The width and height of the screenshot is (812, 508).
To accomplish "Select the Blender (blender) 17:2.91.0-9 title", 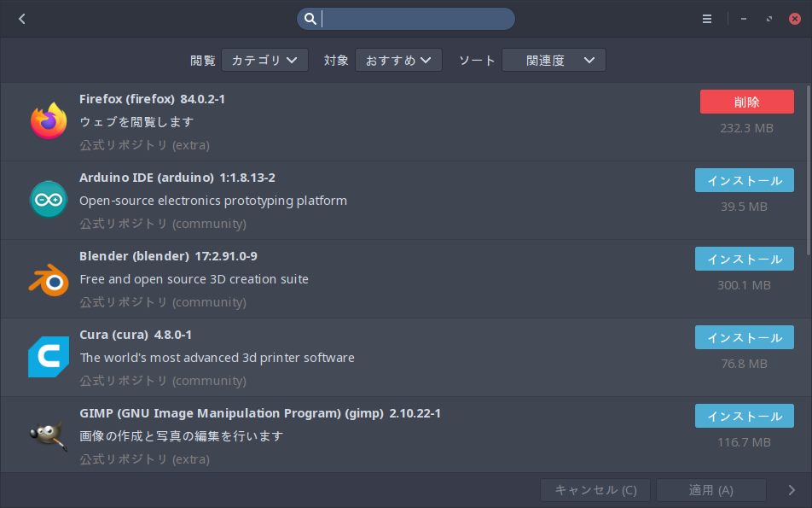I will [x=168, y=256].
